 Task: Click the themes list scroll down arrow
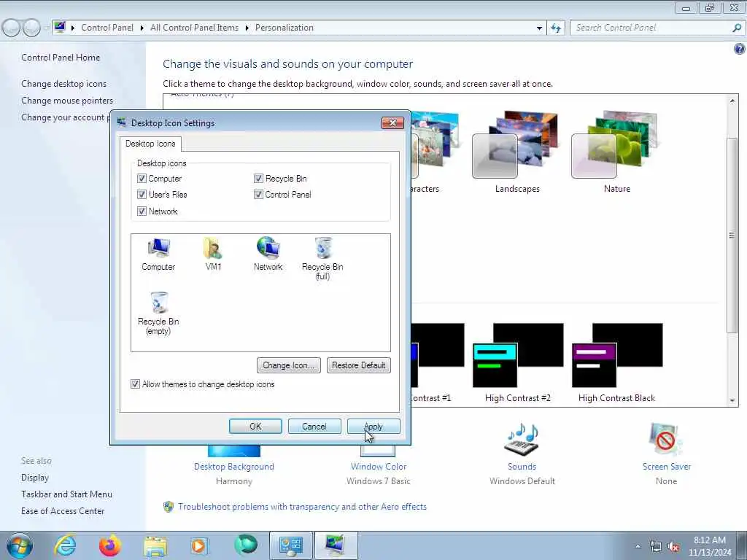[x=732, y=400]
